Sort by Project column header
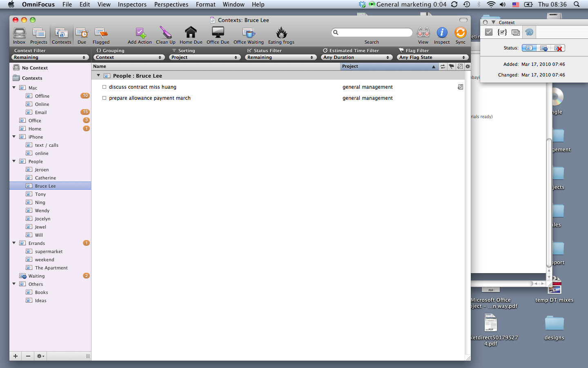The height and width of the screenshot is (368, 588). pos(389,66)
